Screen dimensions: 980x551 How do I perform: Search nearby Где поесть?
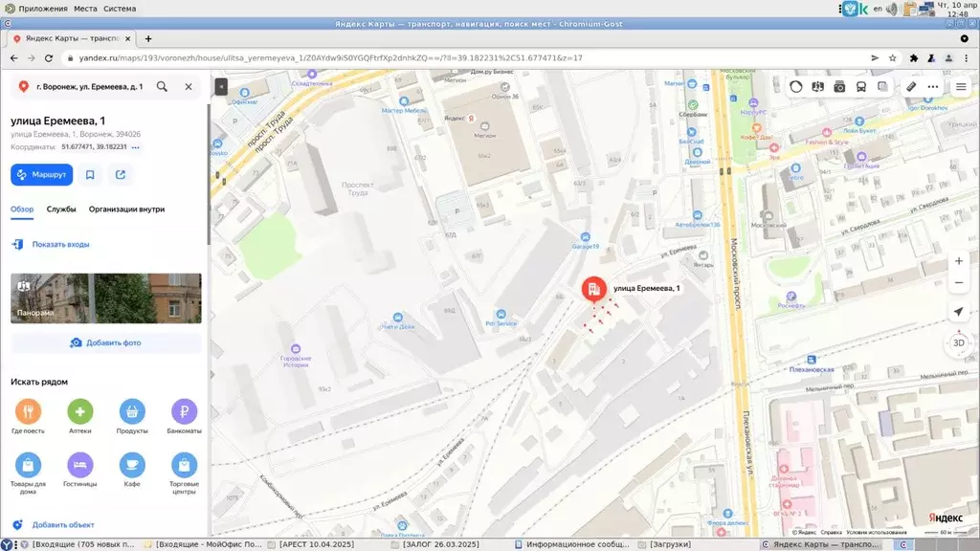[x=28, y=416]
